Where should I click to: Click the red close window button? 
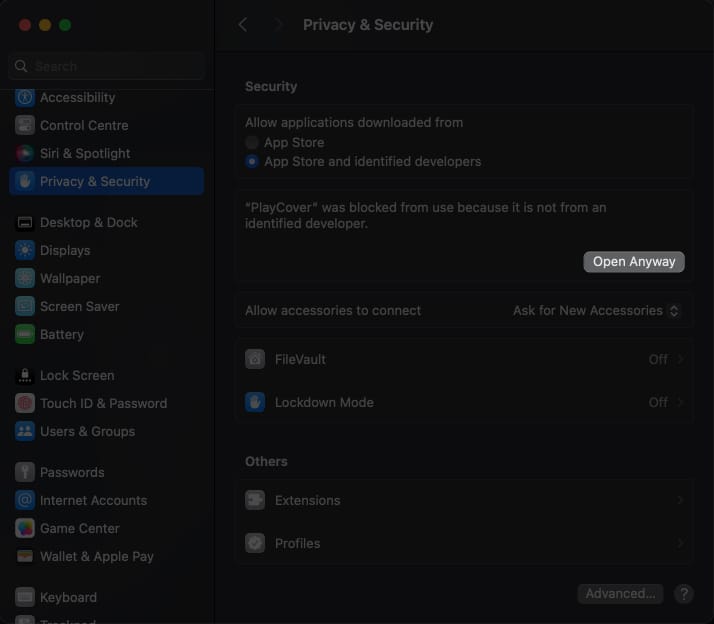[25, 25]
